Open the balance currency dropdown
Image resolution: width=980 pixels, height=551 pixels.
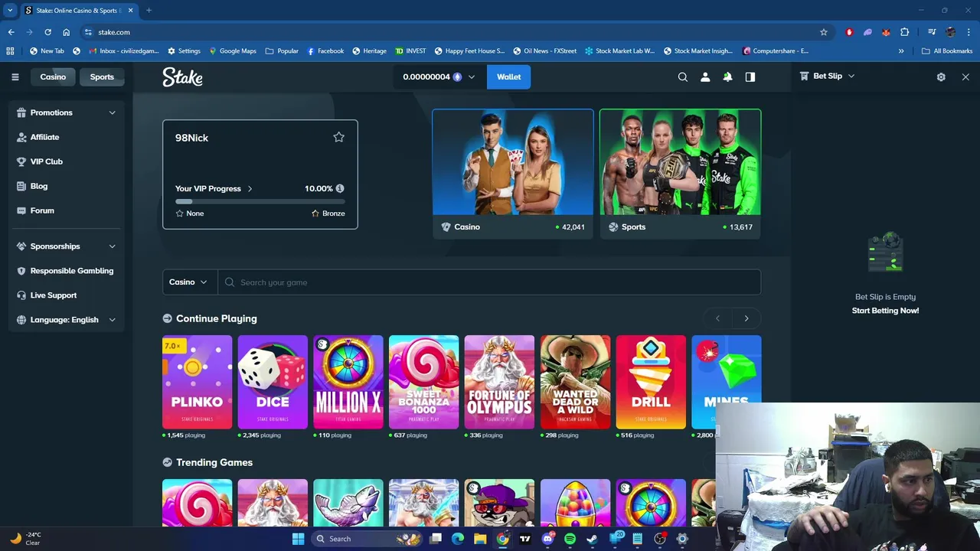click(x=439, y=77)
